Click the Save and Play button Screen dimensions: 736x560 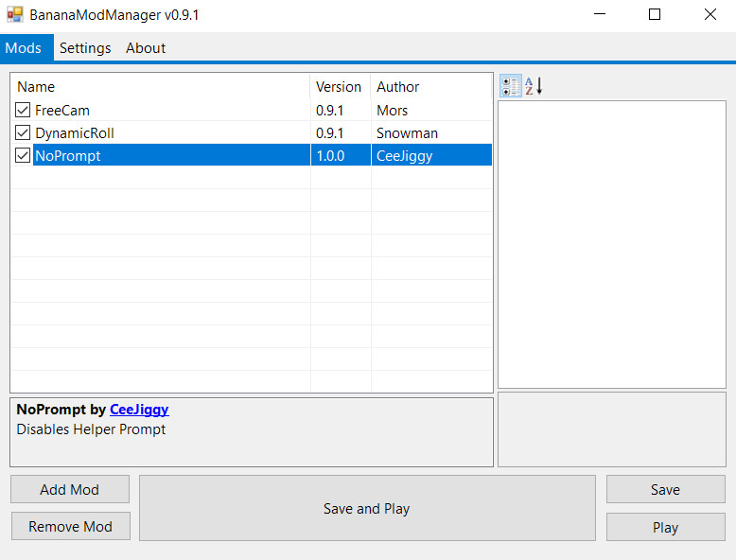point(367,508)
